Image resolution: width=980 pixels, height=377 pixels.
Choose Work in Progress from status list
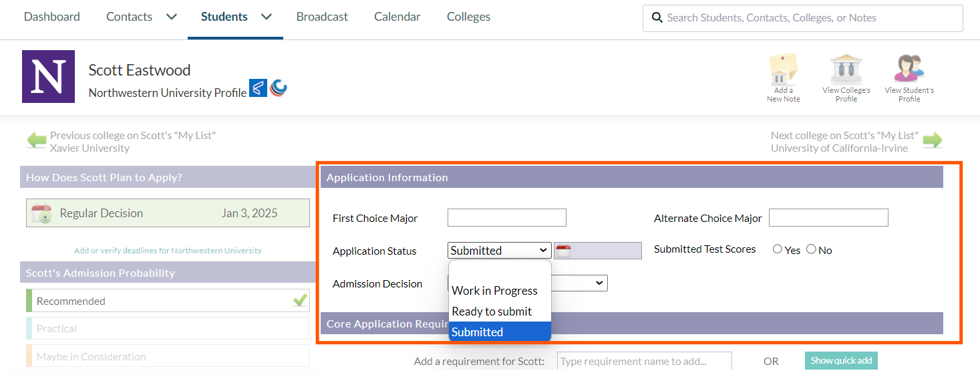(494, 291)
